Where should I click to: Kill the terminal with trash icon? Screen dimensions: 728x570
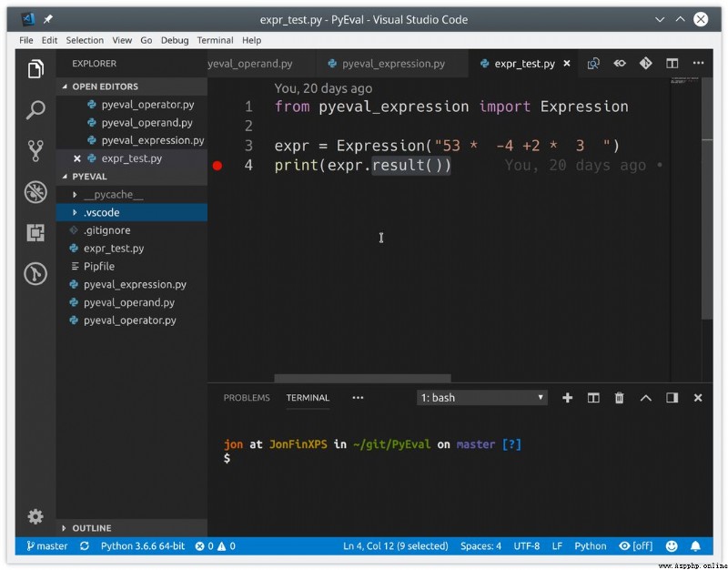619,398
